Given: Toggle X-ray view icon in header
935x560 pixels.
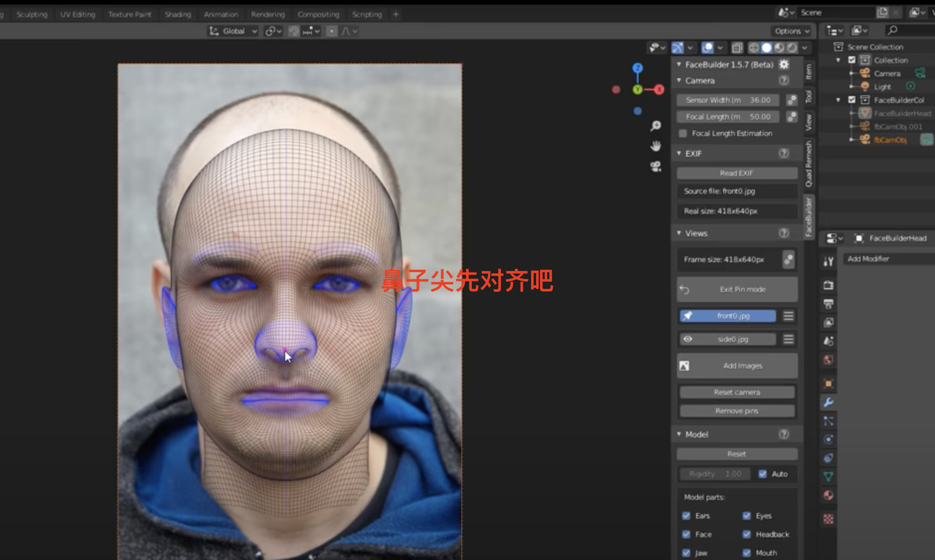Looking at the screenshot, I should coord(737,48).
